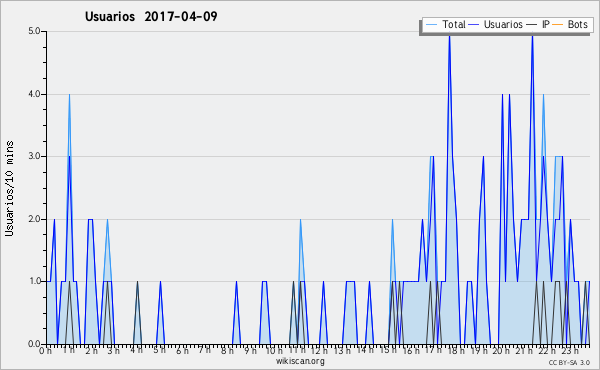600x370 pixels.
Task: Click the 4.0 Total peak near 1 h
Action: click(69, 95)
